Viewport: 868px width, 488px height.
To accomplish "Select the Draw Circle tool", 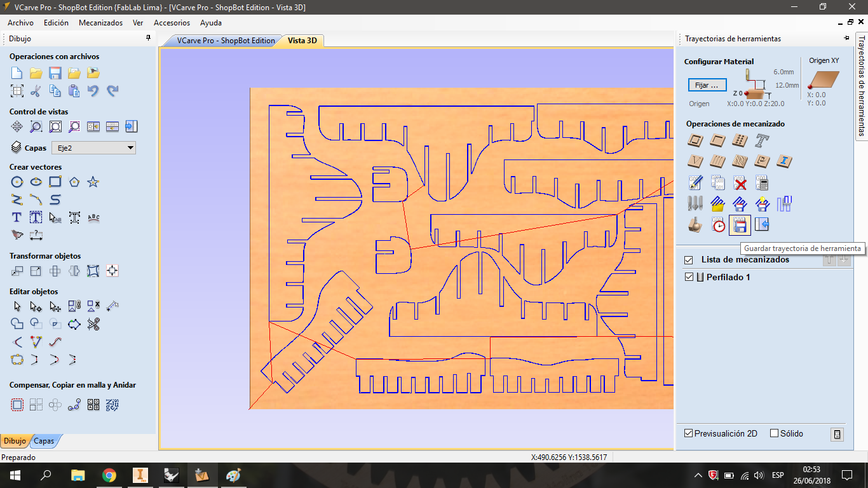I will [17, 182].
